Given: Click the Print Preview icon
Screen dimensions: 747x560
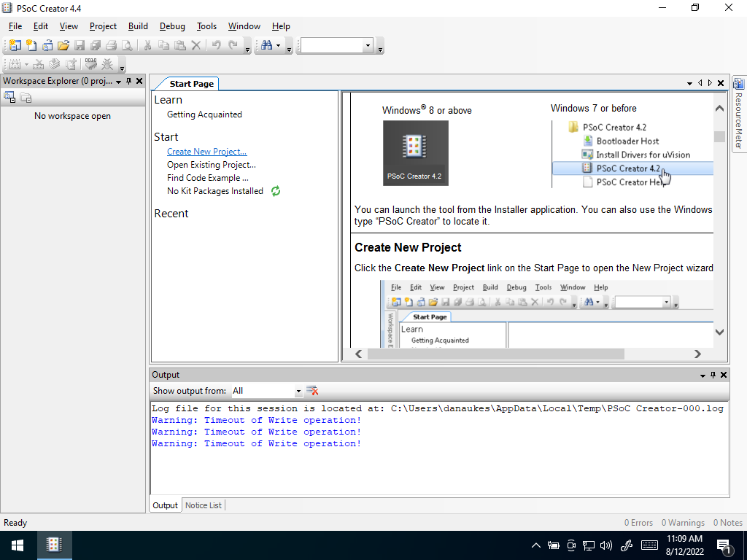Looking at the screenshot, I should click(127, 45).
